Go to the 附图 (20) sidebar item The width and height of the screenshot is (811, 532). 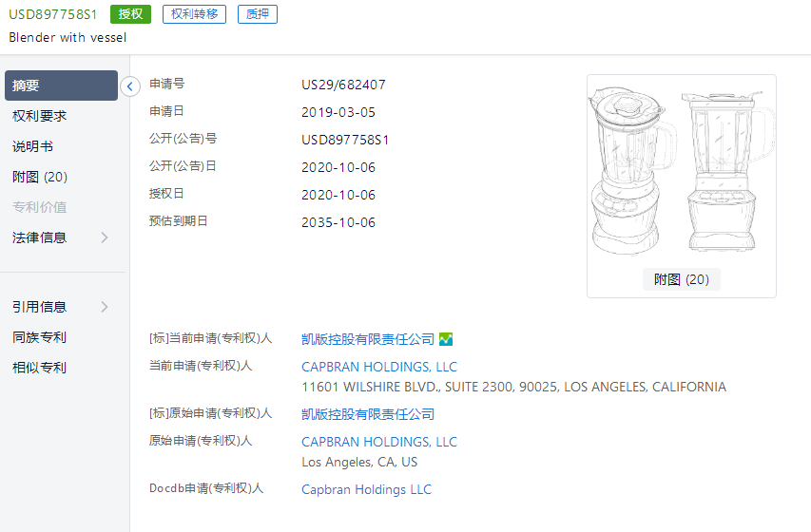click(40, 177)
